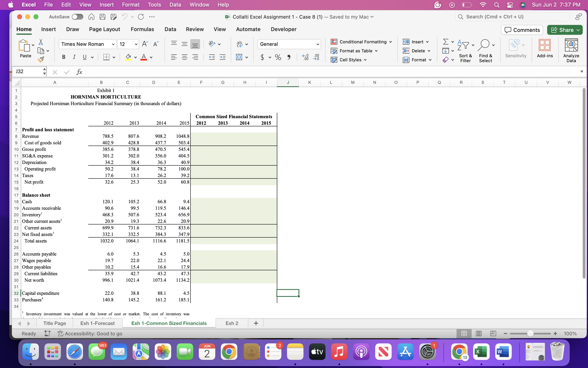Open the Insert ribbon tab

(48, 29)
